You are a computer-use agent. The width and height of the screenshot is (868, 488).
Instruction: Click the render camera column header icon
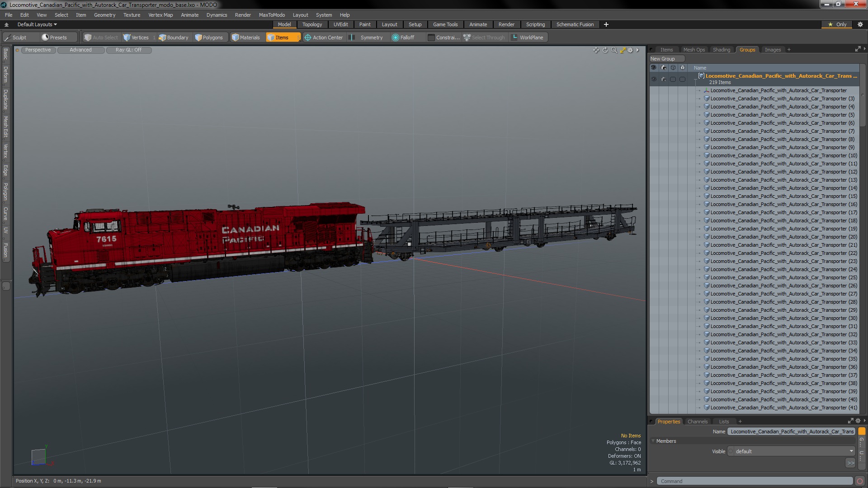(x=663, y=68)
